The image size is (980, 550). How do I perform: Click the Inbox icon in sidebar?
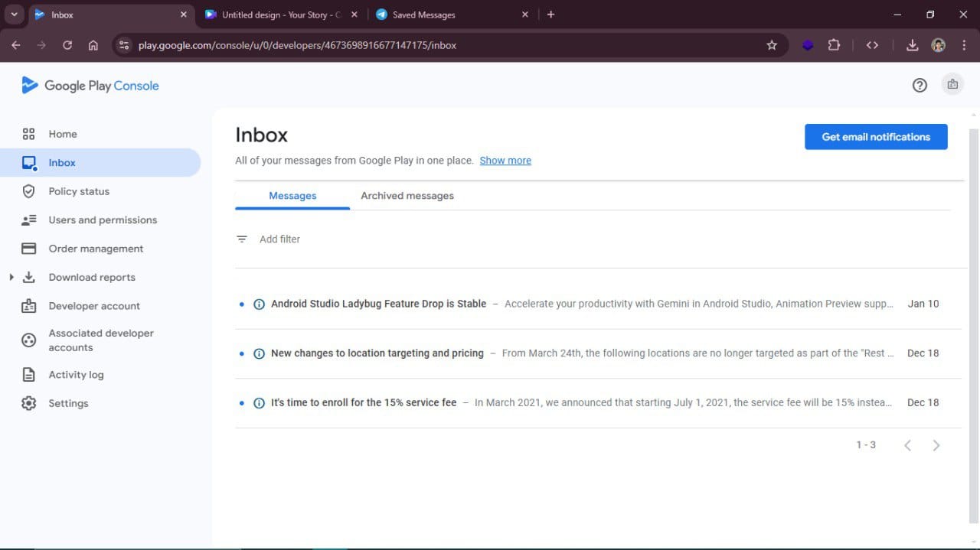click(29, 163)
